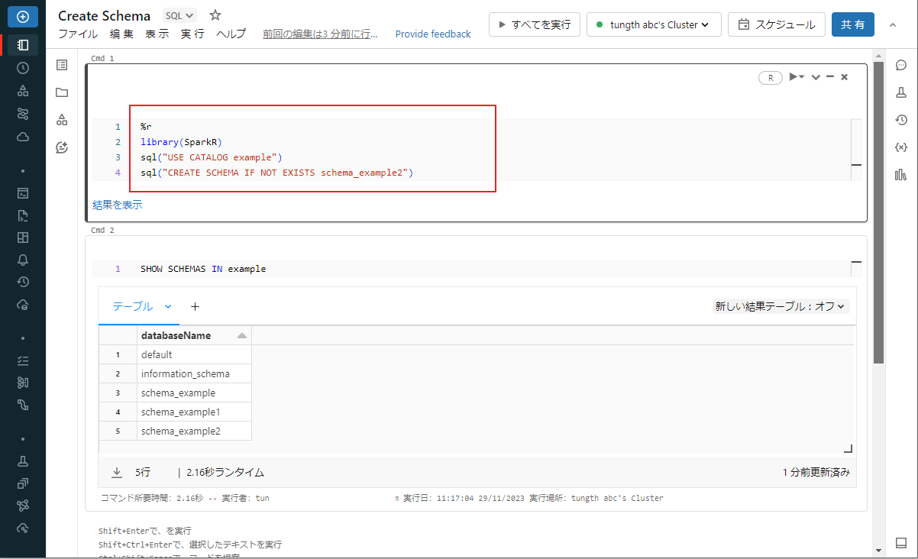Screen dimensions: 918x559
Task: Click the 結果を表示 link
Action: tap(117, 205)
